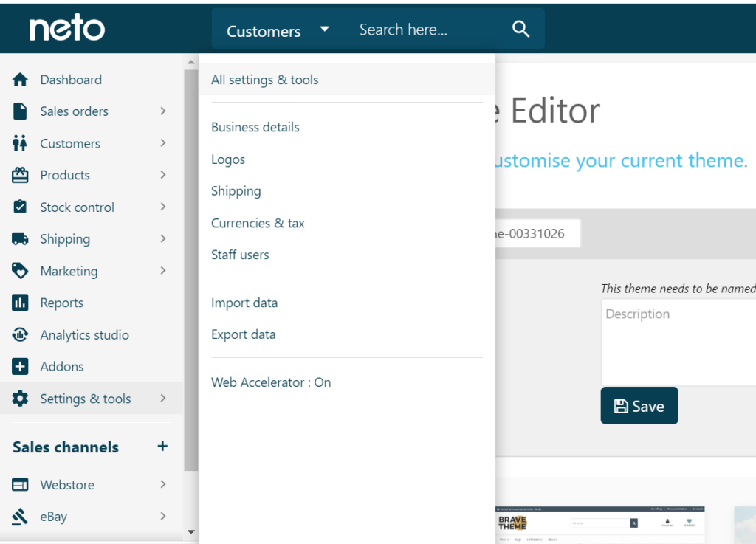Click the Shipping truck icon
The width and height of the screenshot is (756, 544).
[x=20, y=238]
